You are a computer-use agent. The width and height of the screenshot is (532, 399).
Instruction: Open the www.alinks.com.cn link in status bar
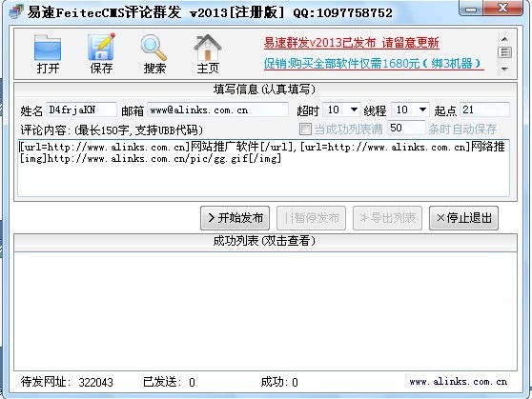pos(459,382)
